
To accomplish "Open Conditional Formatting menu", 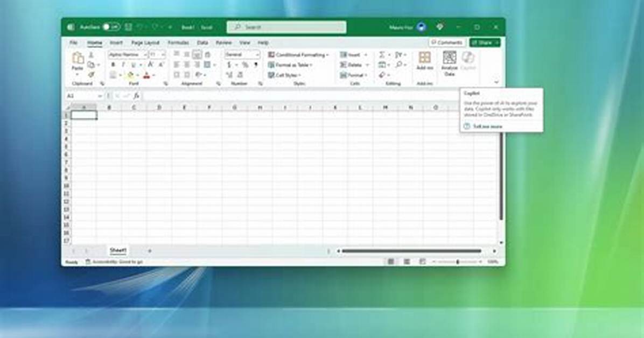I will pos(298,54).
